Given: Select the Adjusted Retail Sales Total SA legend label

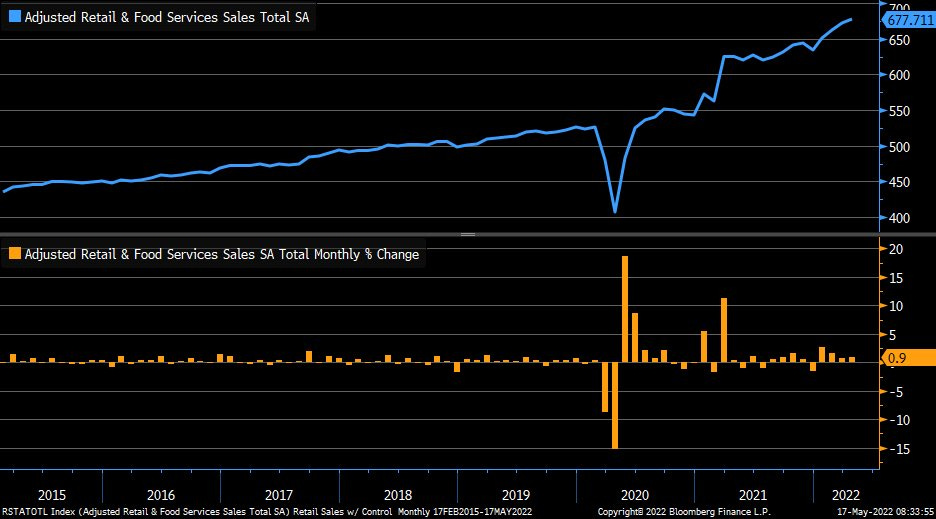Looking at the screenshot, I should 167,17.
